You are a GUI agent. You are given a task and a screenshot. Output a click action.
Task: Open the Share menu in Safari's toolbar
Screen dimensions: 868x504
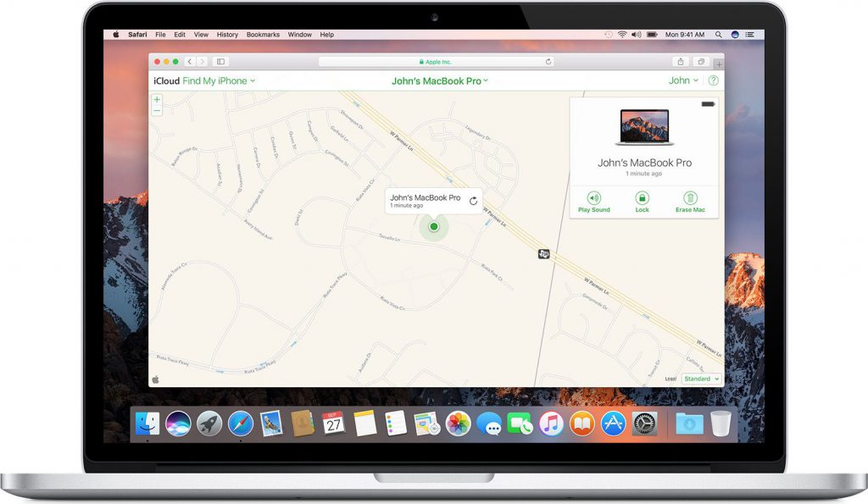coord(680,62)
